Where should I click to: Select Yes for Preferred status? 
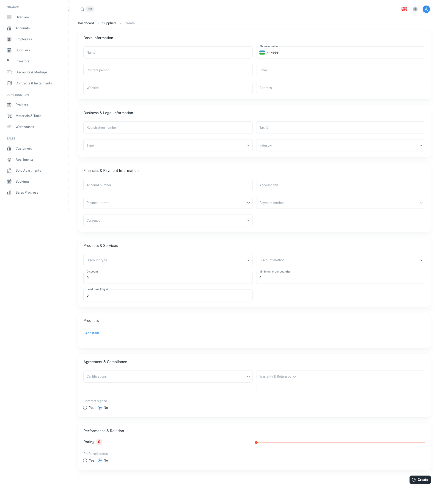click(x=85, y=460)
